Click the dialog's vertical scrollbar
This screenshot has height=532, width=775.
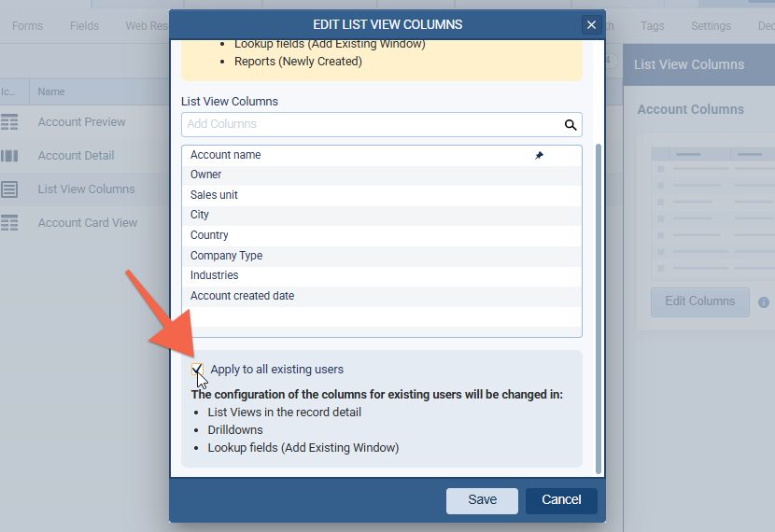coord(599,308)
